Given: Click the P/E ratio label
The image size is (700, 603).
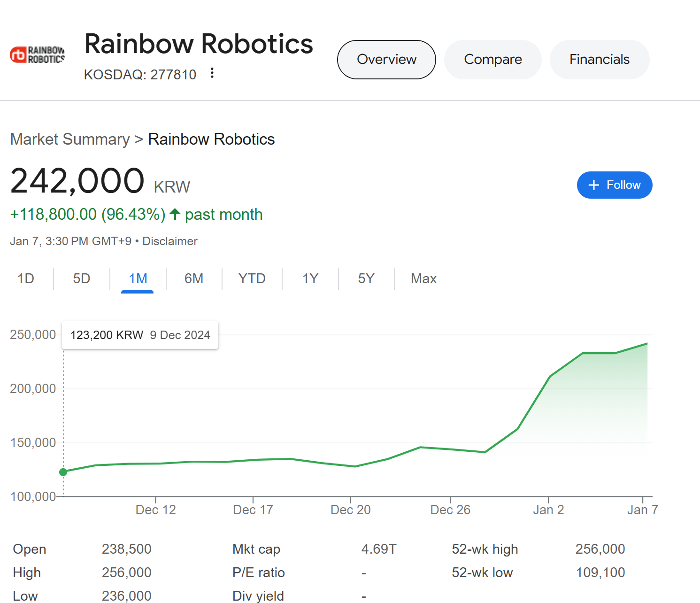Looking at the screenshot, I should pos(259,572).
